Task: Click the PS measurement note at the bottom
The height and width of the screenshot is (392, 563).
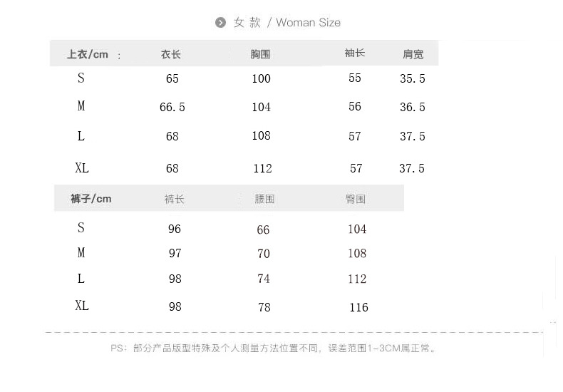Action: pos(273,349)
